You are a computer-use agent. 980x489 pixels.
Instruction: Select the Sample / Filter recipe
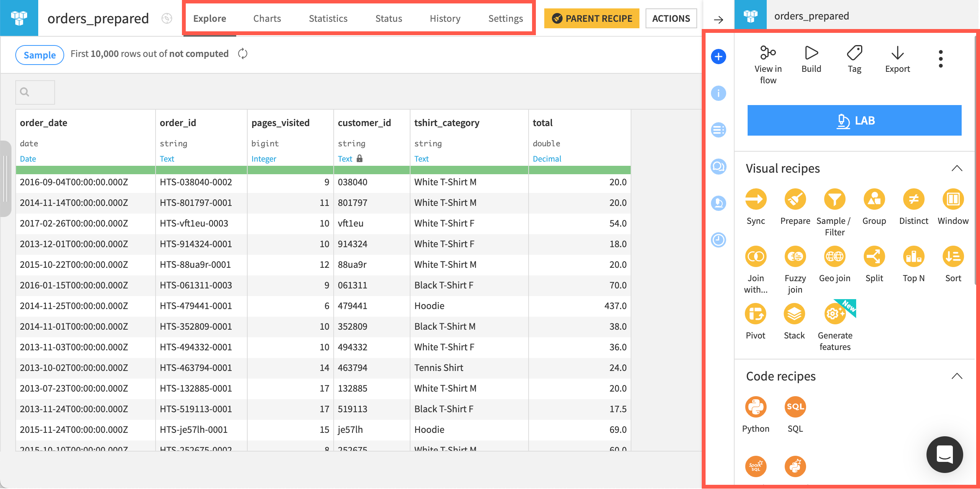click(x=834, y=199)
